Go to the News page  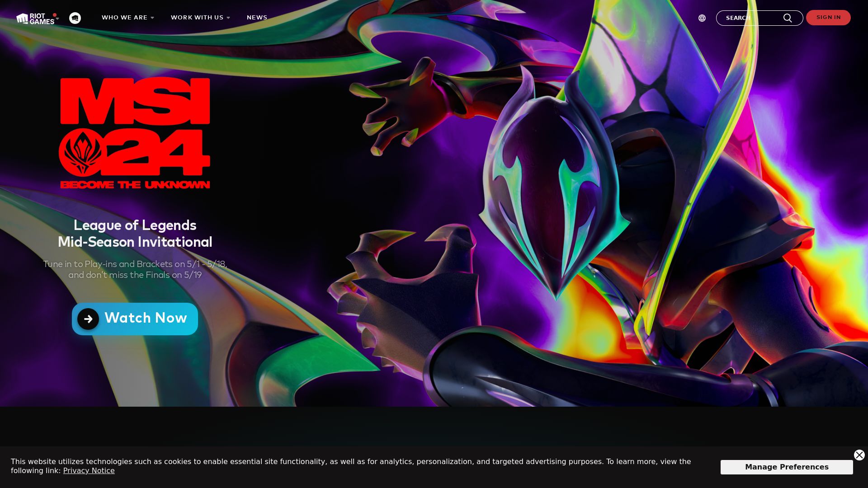[257, 18]
